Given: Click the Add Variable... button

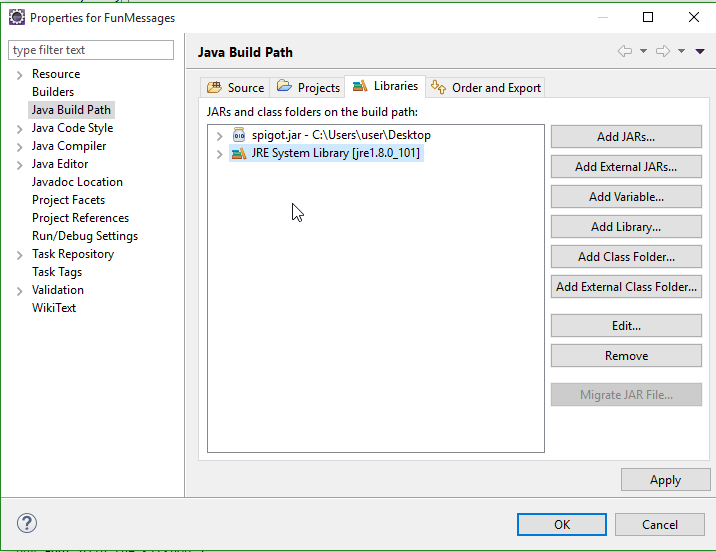Looking at the screenshot, I should tap(626, 197).
